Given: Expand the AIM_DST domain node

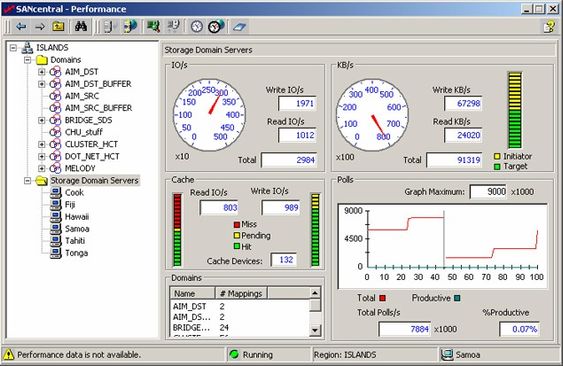Looking at the screenshot, I should pos(42,72).
